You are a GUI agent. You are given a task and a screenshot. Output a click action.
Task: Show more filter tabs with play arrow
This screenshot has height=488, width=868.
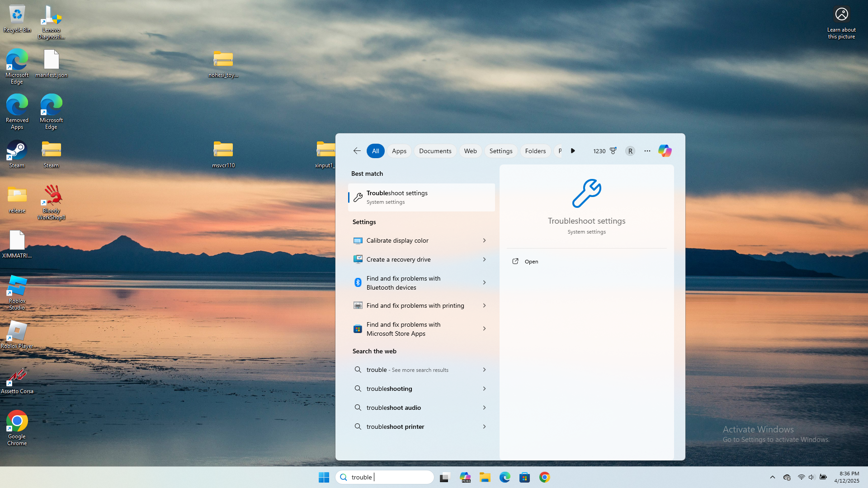pyautogui.click(x=573, y=151)
